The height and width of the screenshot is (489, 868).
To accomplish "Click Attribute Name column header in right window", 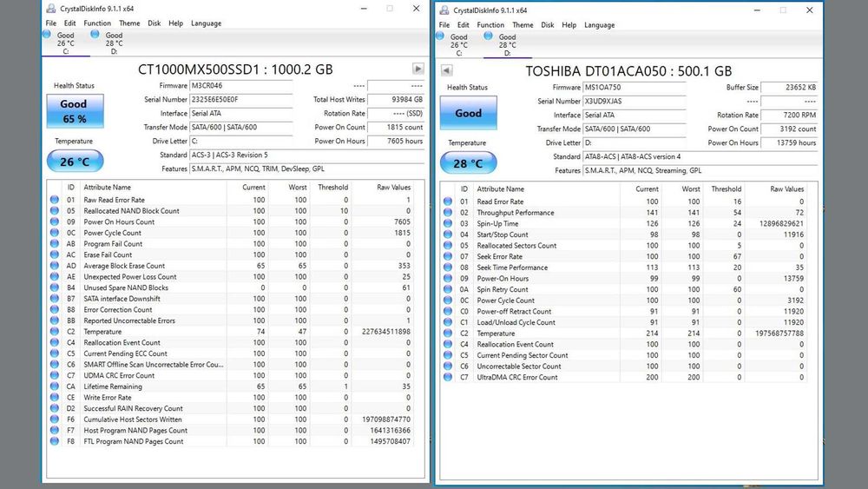I will (547, 188).
